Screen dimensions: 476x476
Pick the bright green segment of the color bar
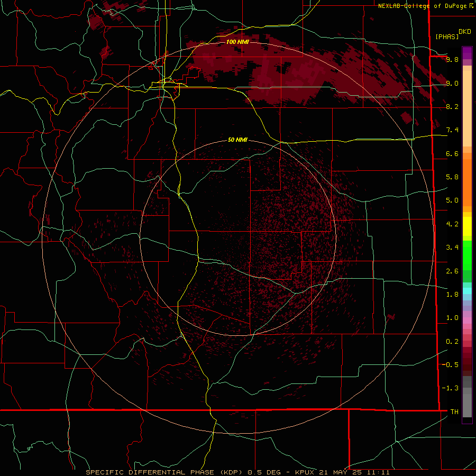(x=467, y=255)
